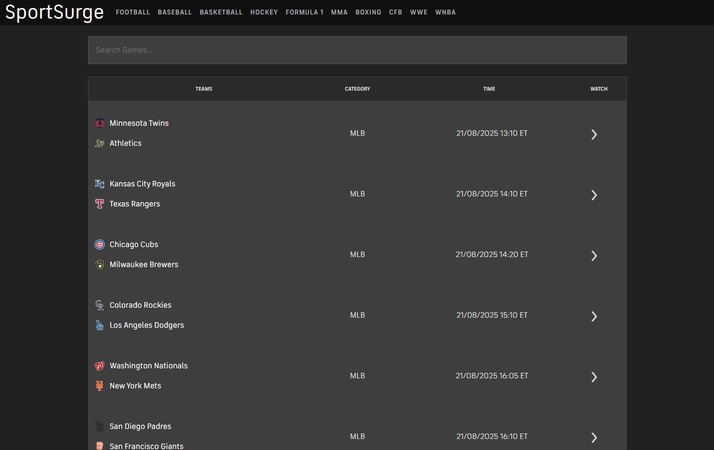
Task: Select New York Mets team name
Action: pos(135,386)
